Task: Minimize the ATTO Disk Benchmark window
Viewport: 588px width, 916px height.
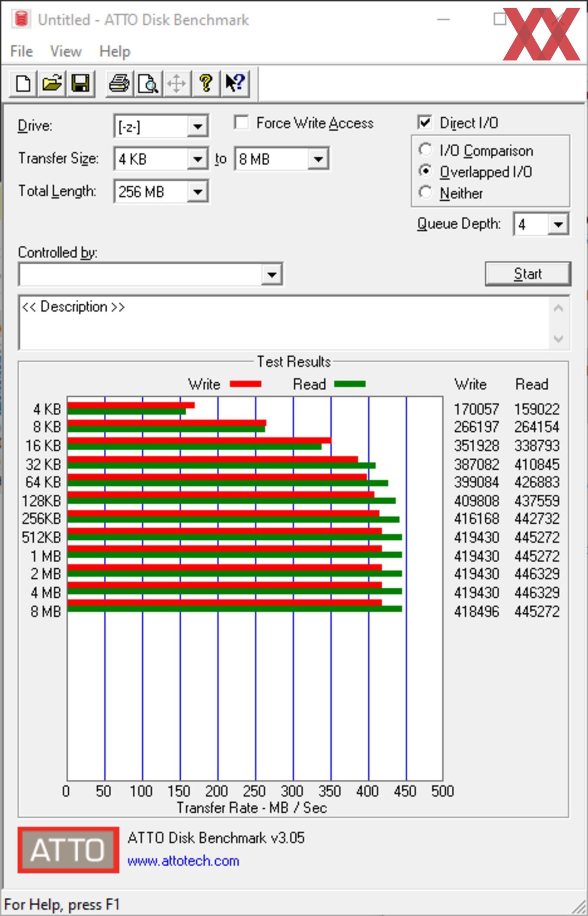Action: point(444,19)
